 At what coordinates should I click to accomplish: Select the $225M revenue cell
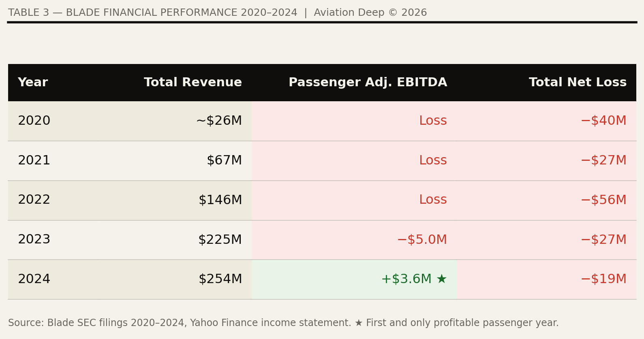220,240
